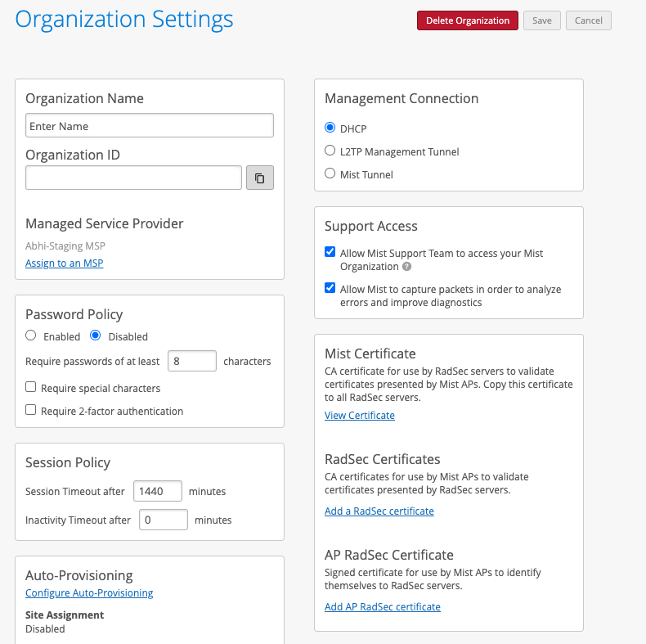Click Add a RadSec certificate link
The height and width of the screenshot is (644, 646).
click(379, 511)
